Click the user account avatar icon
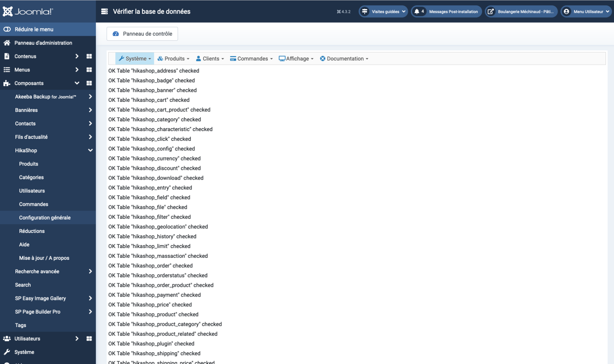 566,11
